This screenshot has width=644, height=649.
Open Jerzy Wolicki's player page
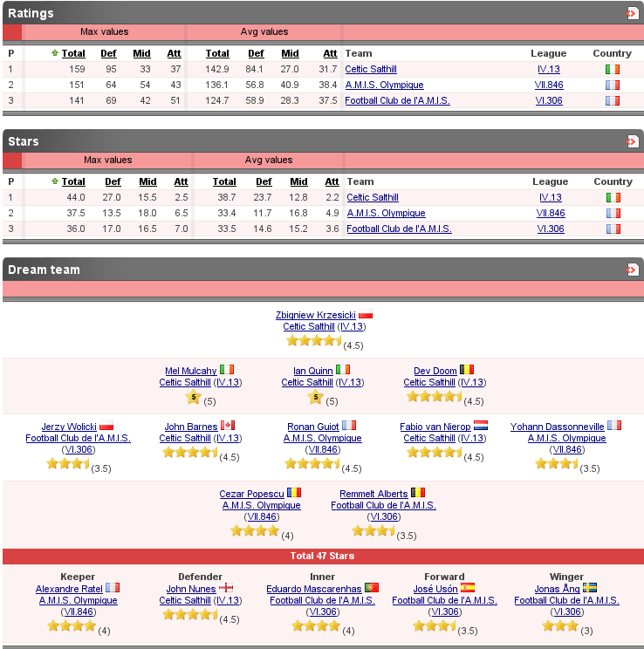pyautogui.click(x=69, y=427)
